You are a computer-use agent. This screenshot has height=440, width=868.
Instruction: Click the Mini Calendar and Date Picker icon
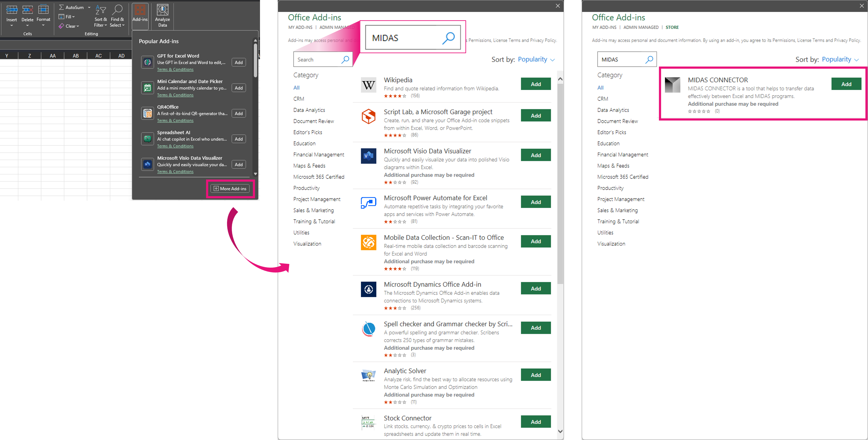(x=147, y=88)
